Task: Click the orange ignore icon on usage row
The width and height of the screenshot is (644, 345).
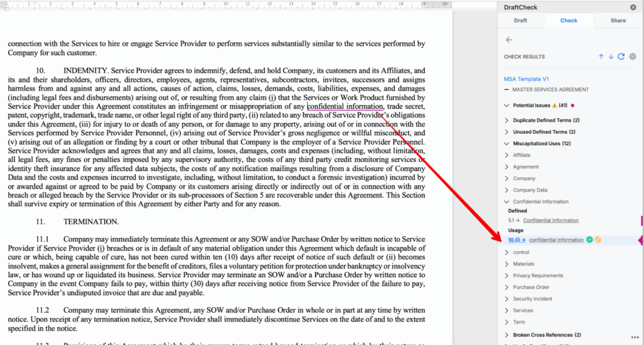Action: [x=598, y=240]
